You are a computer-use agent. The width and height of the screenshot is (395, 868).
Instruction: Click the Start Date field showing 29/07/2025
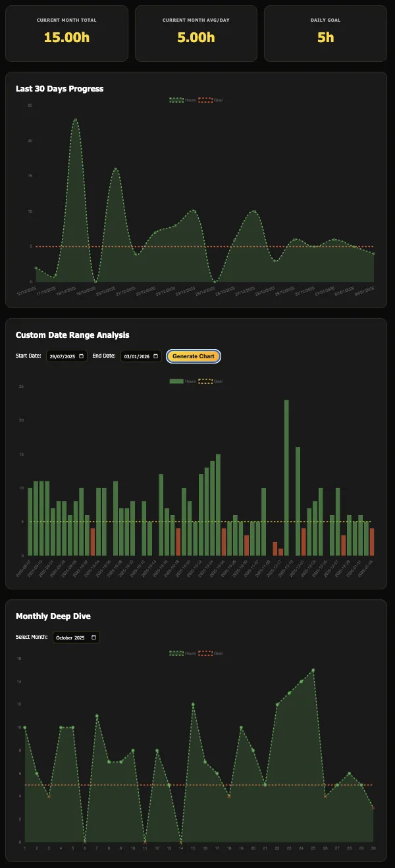[63, 356]
